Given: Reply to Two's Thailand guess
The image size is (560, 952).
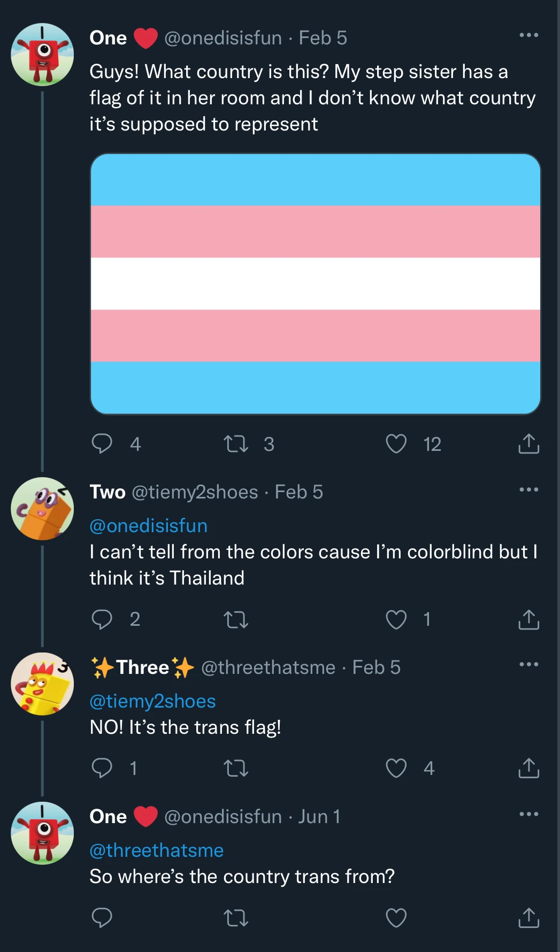Looking at the screenshot, I should [x=103, y=620].
